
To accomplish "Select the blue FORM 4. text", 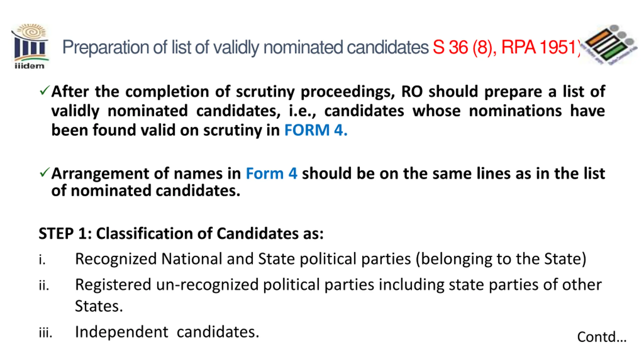I will coord(316,130).
